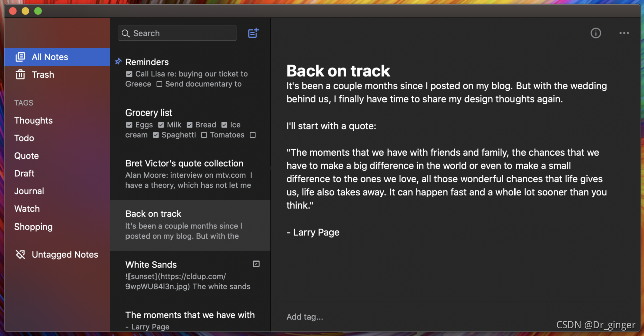Open Bret Victor's quote collection note
The height and width of the screenshot is (336, 644).
tap(190, 175)
